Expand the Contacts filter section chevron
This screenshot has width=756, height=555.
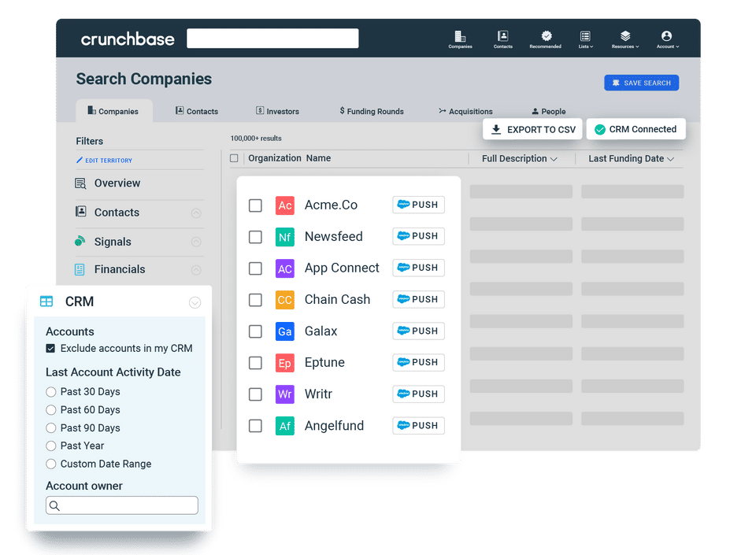(196, 213)
